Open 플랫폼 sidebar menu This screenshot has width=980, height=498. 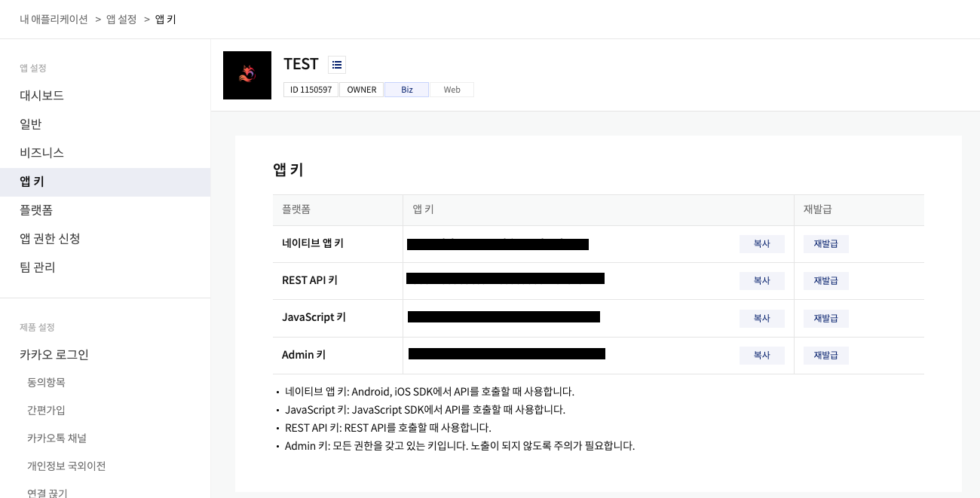[x=105, y=210]
